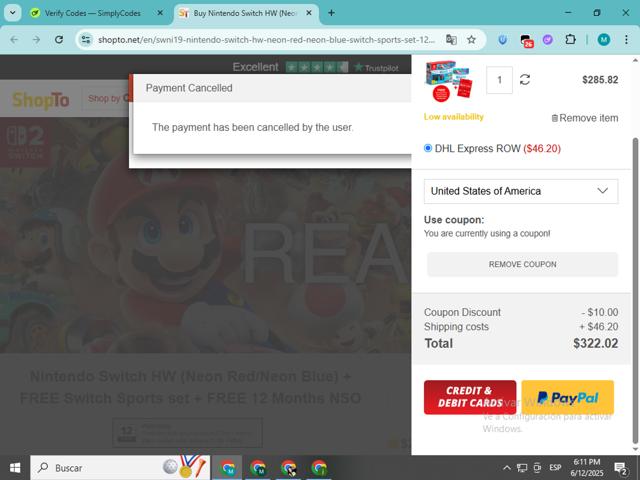Viewport: 640px width, 480px height.
Task: Open a new browser tab
Action: click(331, 13)
